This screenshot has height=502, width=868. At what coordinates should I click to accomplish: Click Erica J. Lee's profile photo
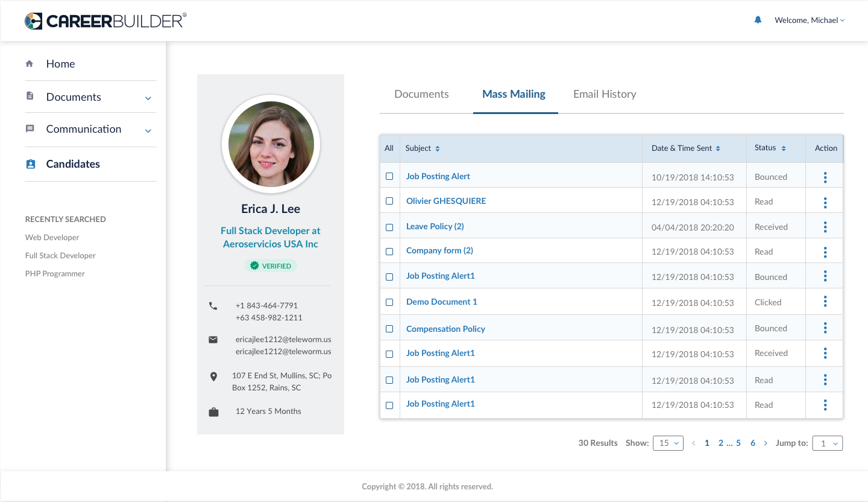(x=271, y=144)
